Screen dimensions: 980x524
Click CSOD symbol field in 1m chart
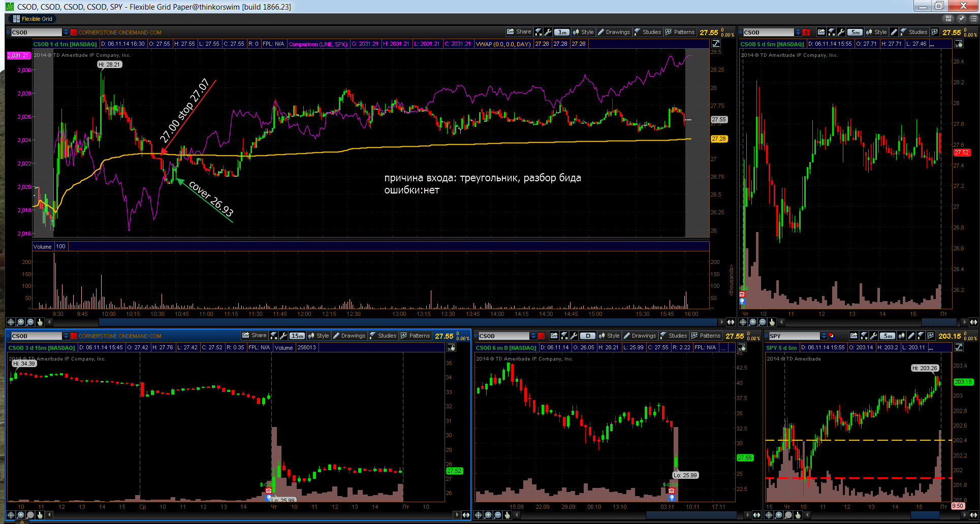(x=36, y=32)
